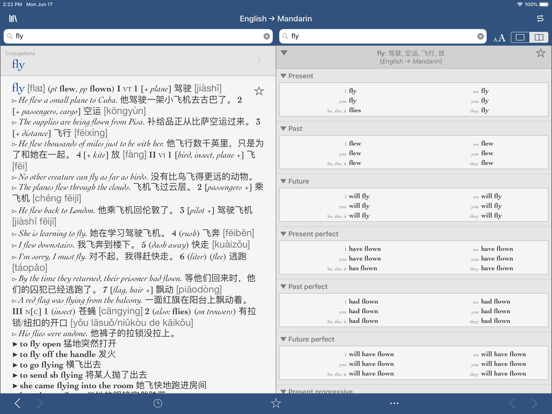Clear the left search field text
Screen dimensions: 552x414
[266, 36]
